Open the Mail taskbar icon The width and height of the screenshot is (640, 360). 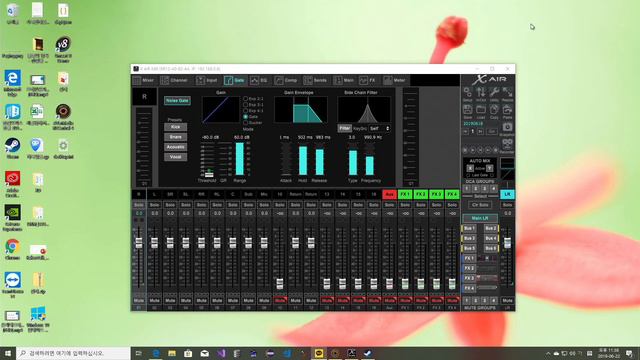[x=204, y=353]
